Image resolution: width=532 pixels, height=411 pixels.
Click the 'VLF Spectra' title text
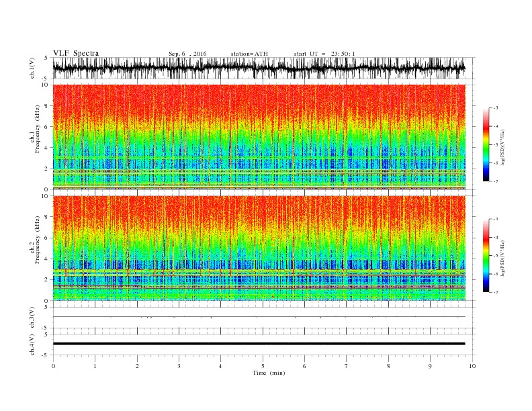[76, 53]
